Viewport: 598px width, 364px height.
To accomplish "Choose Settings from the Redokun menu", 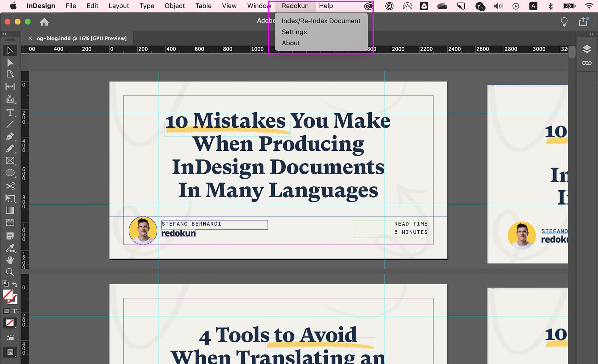I will point(294,32).
